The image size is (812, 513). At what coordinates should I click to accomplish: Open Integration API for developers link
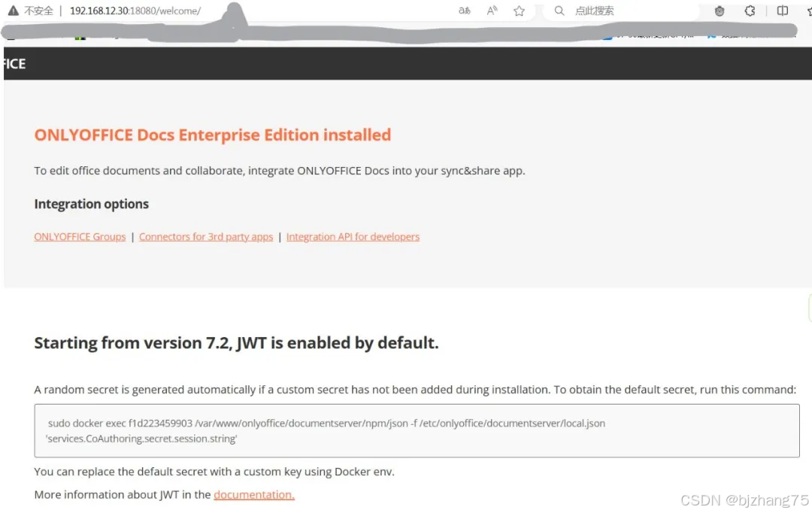pos(353,237)
